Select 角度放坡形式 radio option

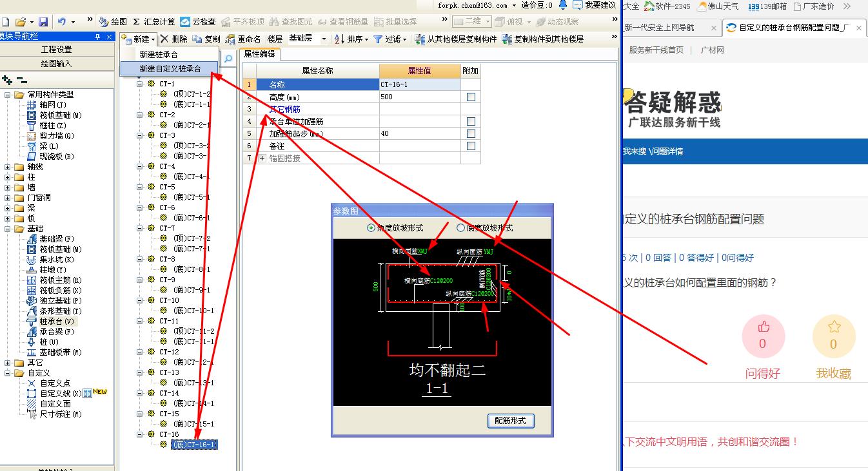point(371,227)
